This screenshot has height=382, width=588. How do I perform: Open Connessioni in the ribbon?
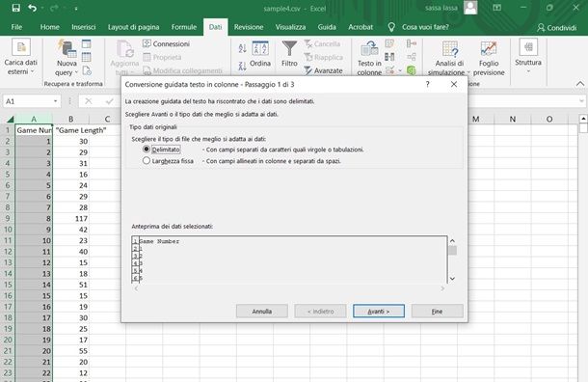click(x=166, y=44)
